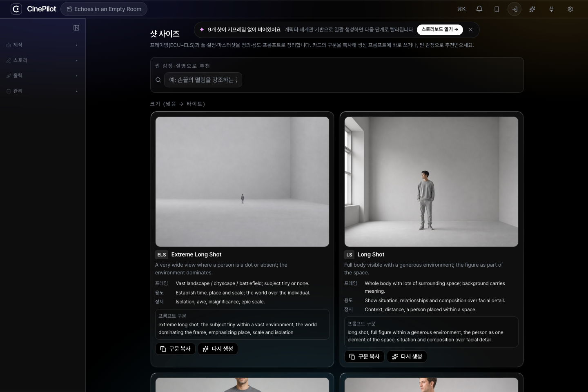This screenshot has height=392, width=588.
Task: Click the CinePilot logo icon
Action: click(x=16, y=9)
